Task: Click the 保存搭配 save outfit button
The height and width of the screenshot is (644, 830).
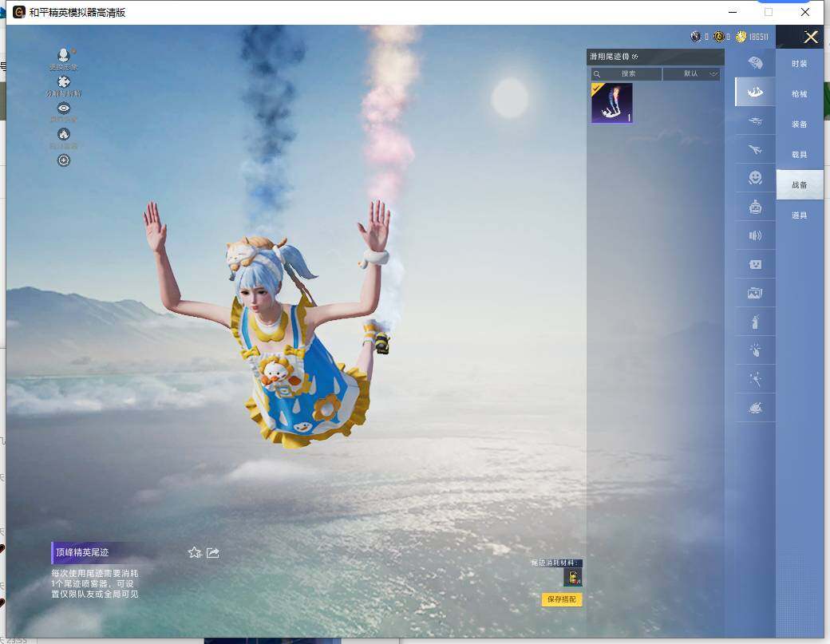Action: (562, 599)
